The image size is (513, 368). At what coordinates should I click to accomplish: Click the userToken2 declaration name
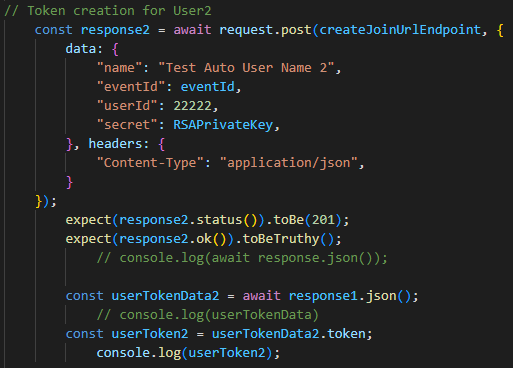(150, 334)
